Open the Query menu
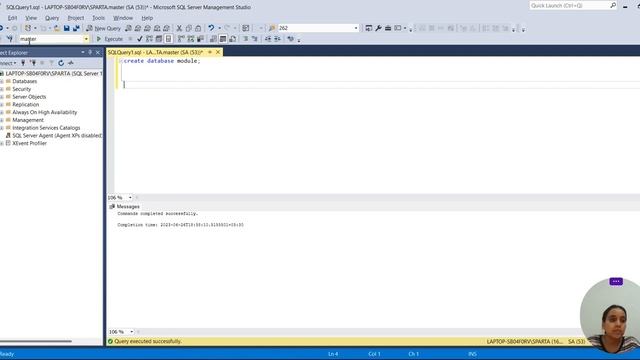 (52, 18)
